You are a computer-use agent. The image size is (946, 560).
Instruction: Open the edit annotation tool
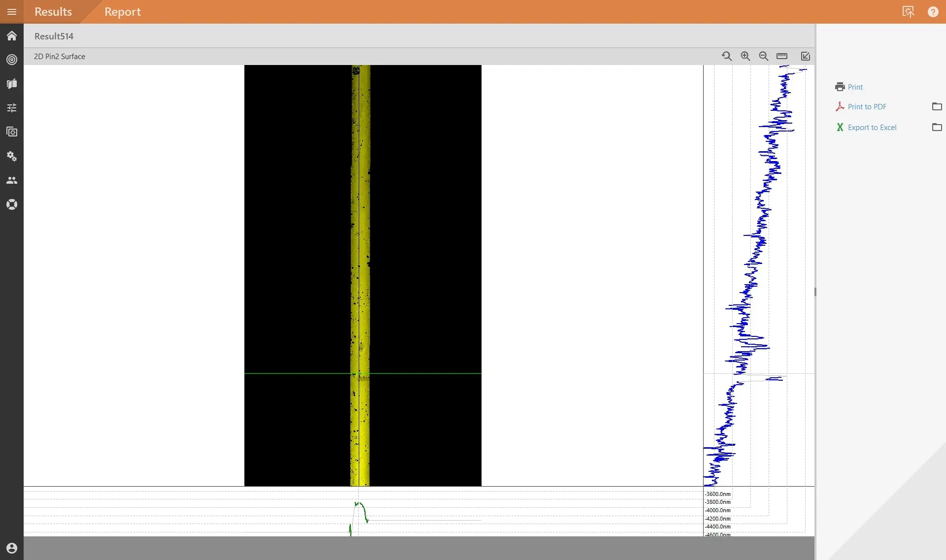pos(805,56)
